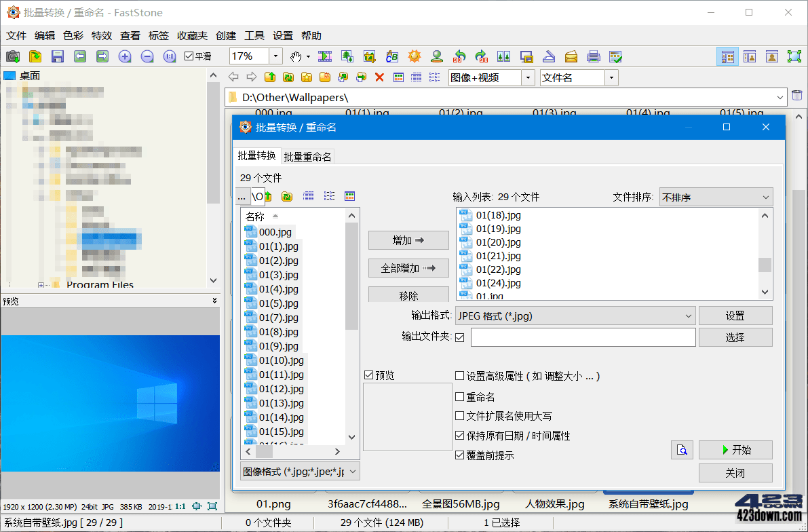The image size is (808, 532).
Task: Select the hand pan tool icon
Action: (x=296, y=56)
